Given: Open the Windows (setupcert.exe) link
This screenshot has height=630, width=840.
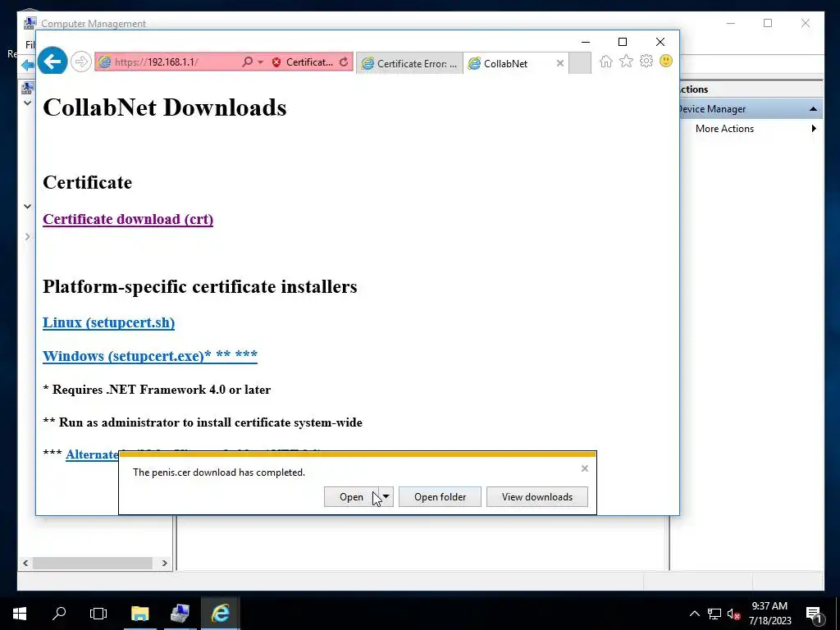Looking at the screenshot, I should (150, 356).
